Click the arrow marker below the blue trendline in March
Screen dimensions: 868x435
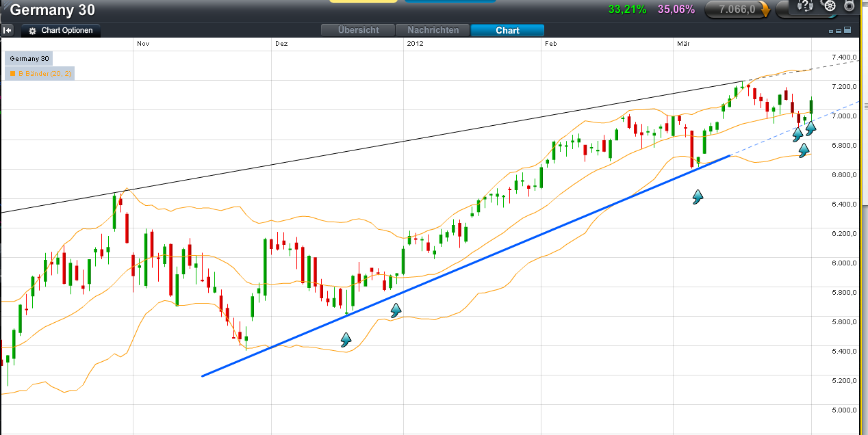coord(698,198)
